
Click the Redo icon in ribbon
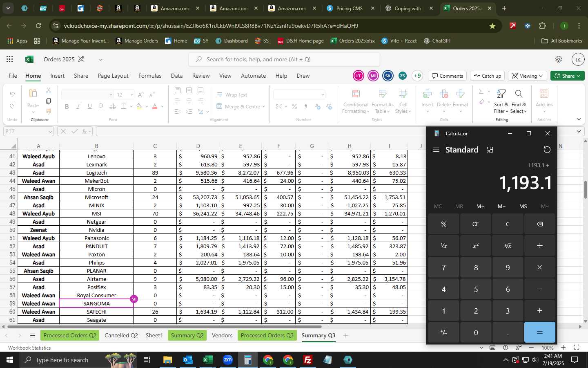coord(12,106)
